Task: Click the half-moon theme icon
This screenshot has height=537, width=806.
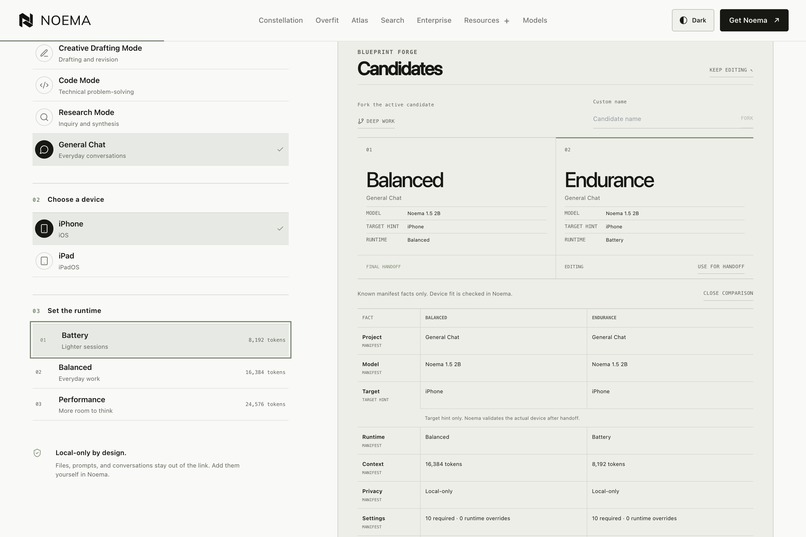Action: pos(683,21)
